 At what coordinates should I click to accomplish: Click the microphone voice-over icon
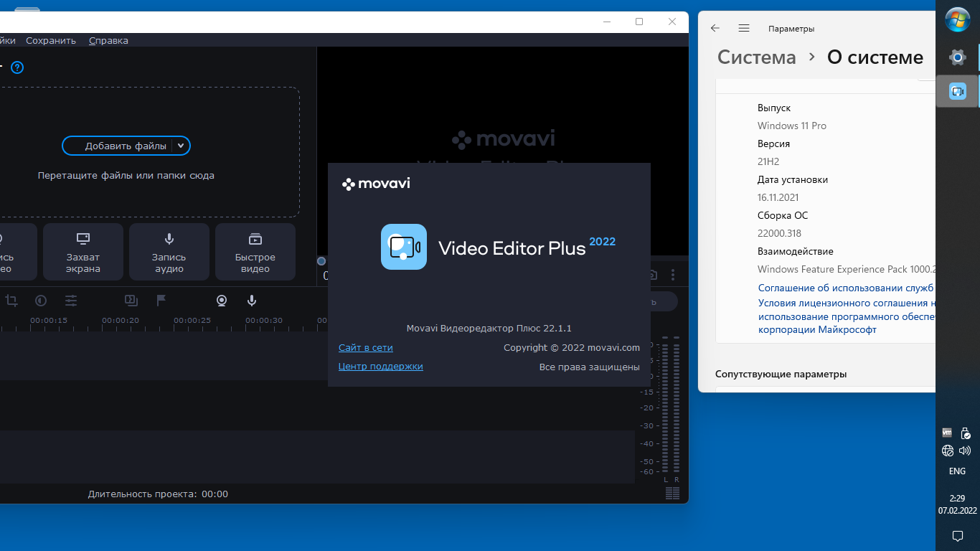252,301
